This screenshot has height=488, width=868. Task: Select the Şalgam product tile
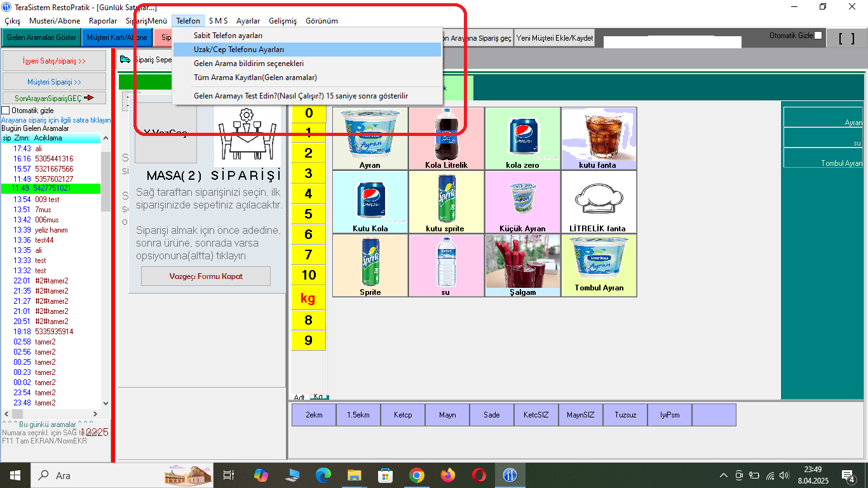point(522,266)
